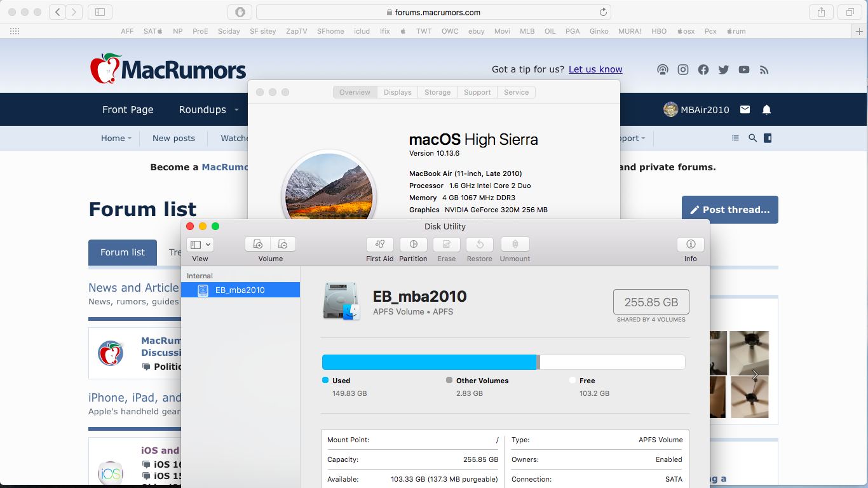Open the Info panel in Disk Utility

(691, 245)
